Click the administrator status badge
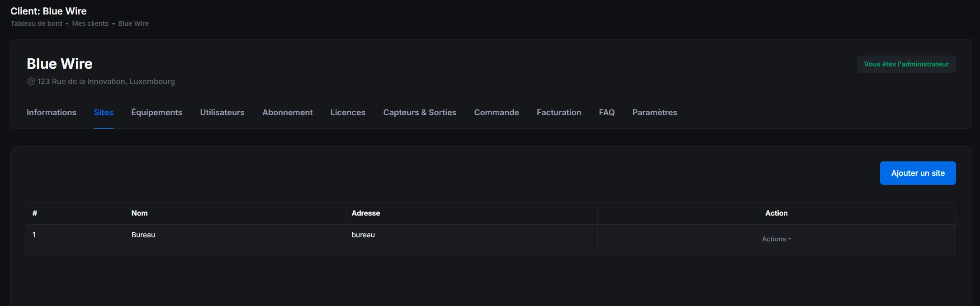 coord(906,64)
